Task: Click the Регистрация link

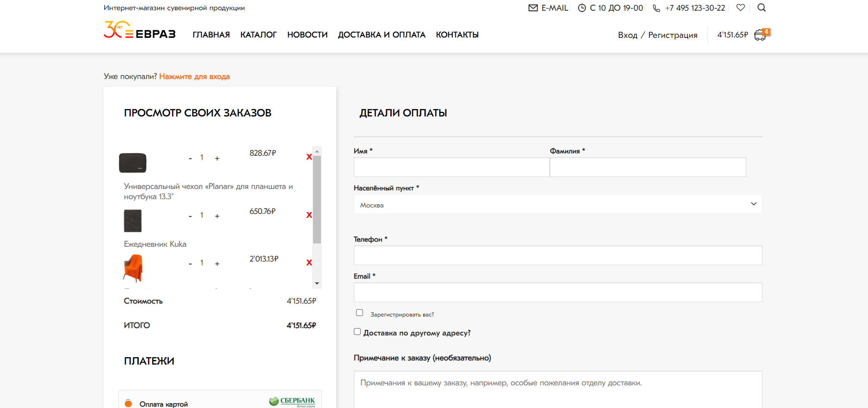Action: pyautogui.click(x=673, y=35)
